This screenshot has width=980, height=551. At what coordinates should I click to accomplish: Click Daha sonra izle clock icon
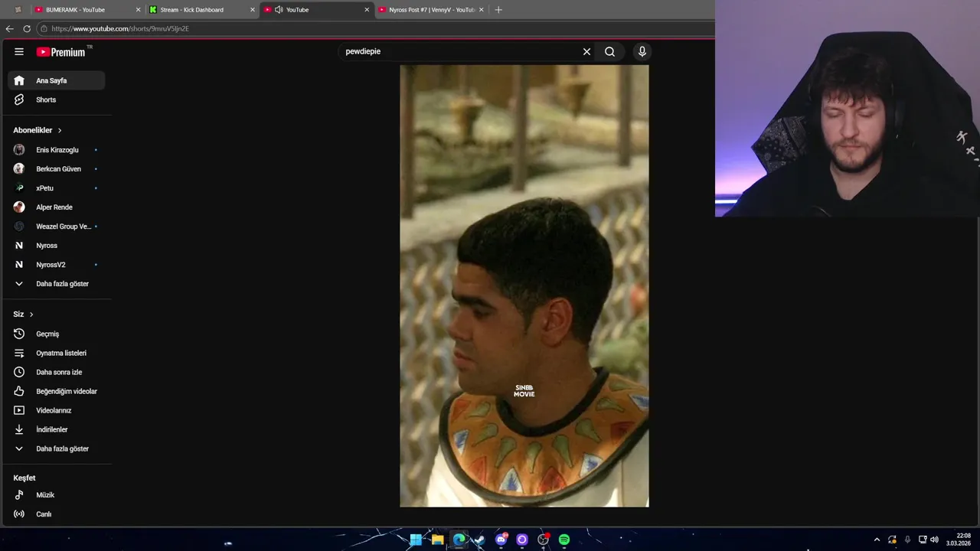coord(19,372)
